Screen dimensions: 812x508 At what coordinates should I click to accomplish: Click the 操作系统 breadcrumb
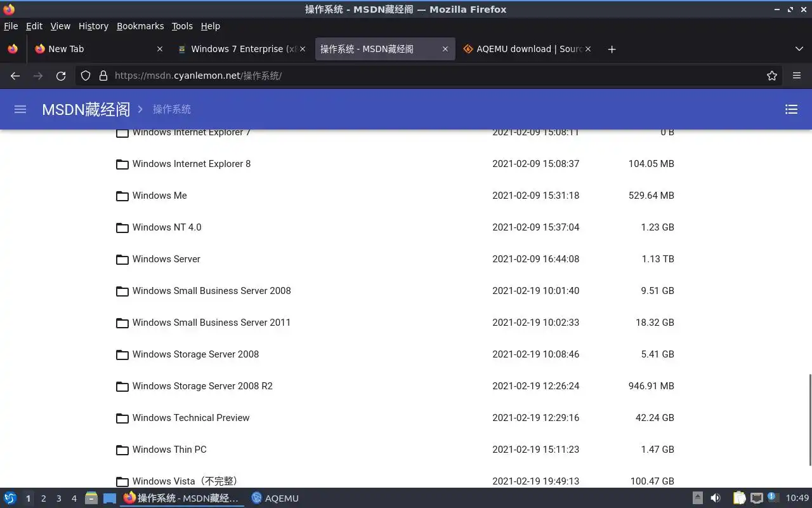tap(172, 109)
